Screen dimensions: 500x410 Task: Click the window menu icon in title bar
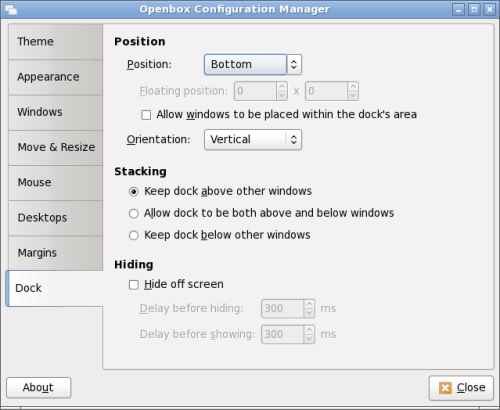tap(11, 10)
